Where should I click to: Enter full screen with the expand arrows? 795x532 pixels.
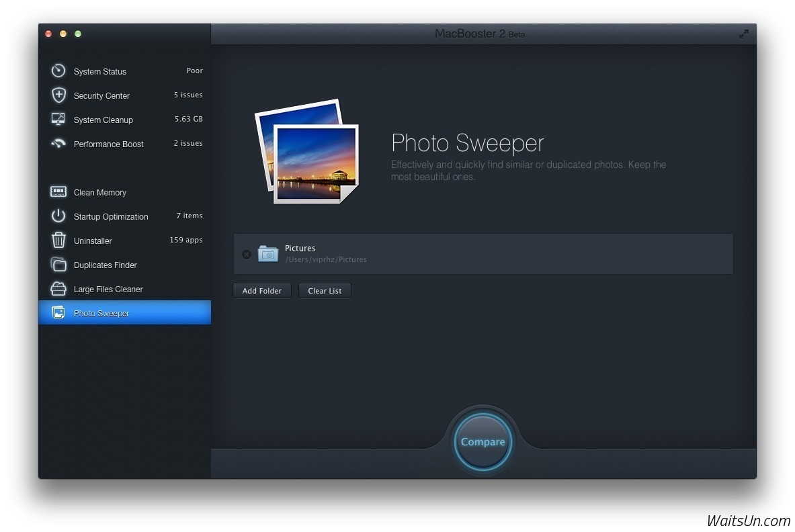743,34
